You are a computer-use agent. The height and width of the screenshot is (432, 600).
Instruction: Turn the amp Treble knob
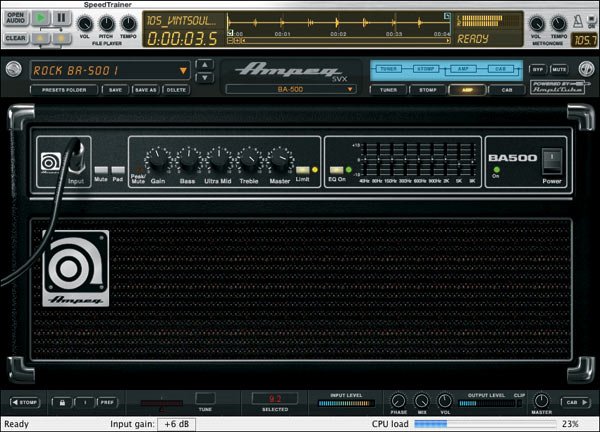[249, 160]
